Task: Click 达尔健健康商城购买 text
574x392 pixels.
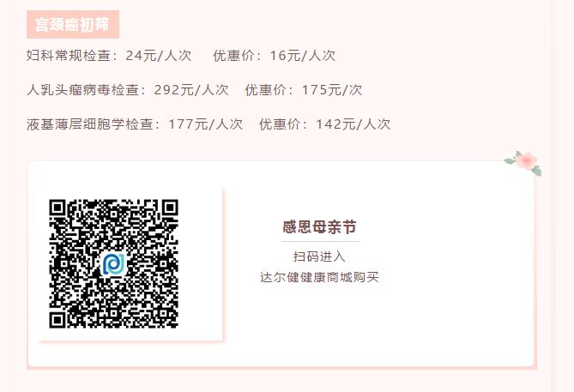Action: tap(319, 277)
